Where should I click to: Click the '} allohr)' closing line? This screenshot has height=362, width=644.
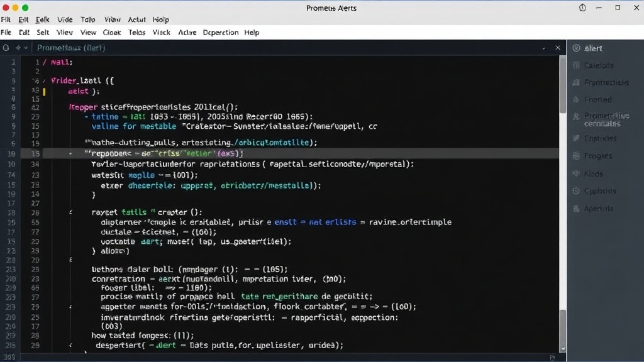(x=111, y=251)
